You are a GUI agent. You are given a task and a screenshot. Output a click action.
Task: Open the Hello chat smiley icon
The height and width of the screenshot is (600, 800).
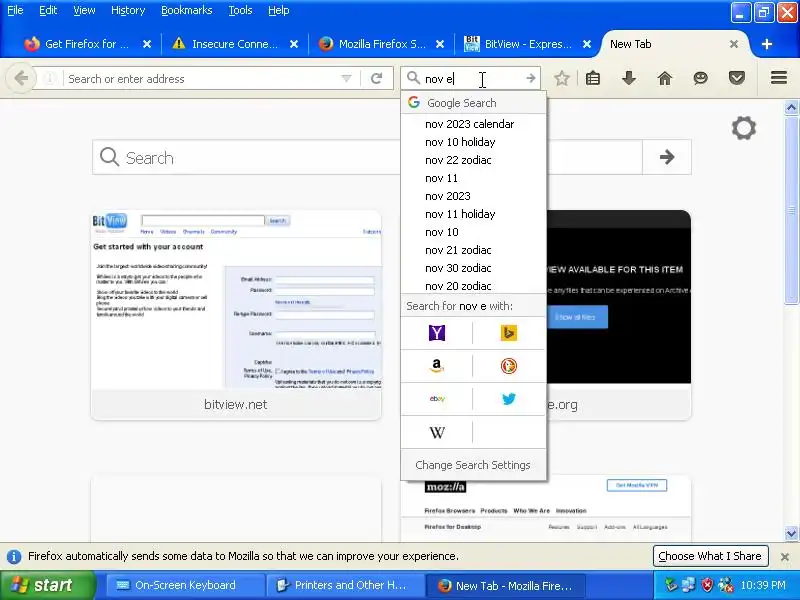(x=701, y=78)
